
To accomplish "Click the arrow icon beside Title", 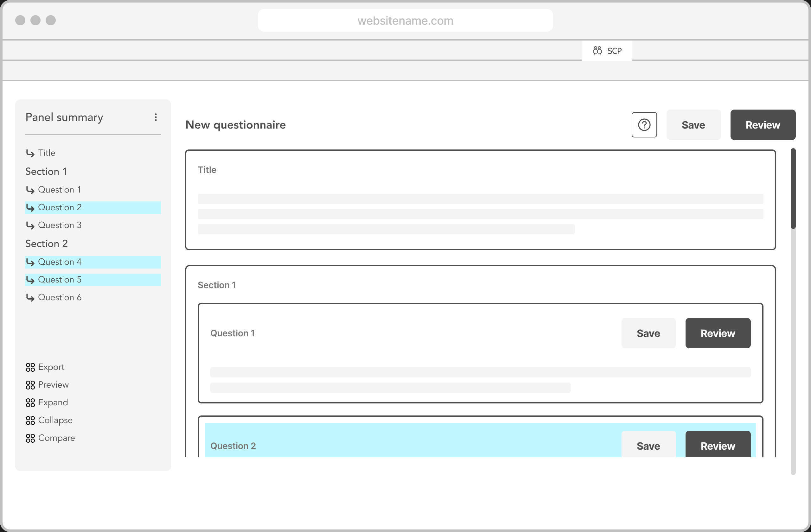I will click(x=30, y=153).
